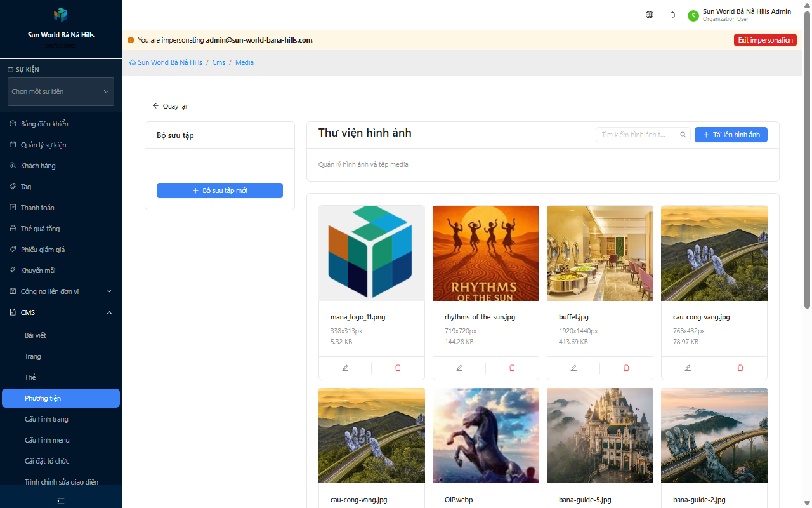The height and width of the screenshot is (508, 812).
Task: Click the Khuyến mãi lightning icon
Action: [13, 271]
